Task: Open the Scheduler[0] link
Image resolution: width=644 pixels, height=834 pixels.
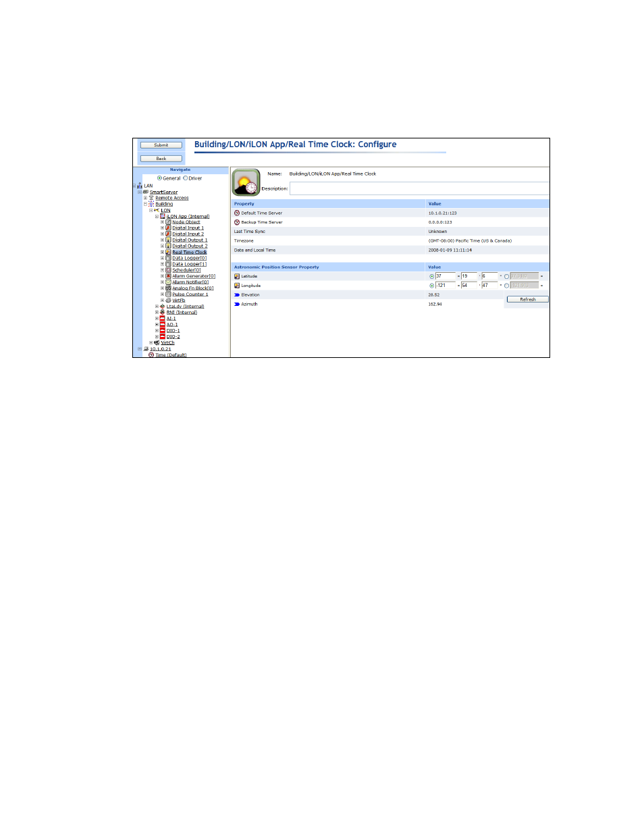Action: coord(186,270)
